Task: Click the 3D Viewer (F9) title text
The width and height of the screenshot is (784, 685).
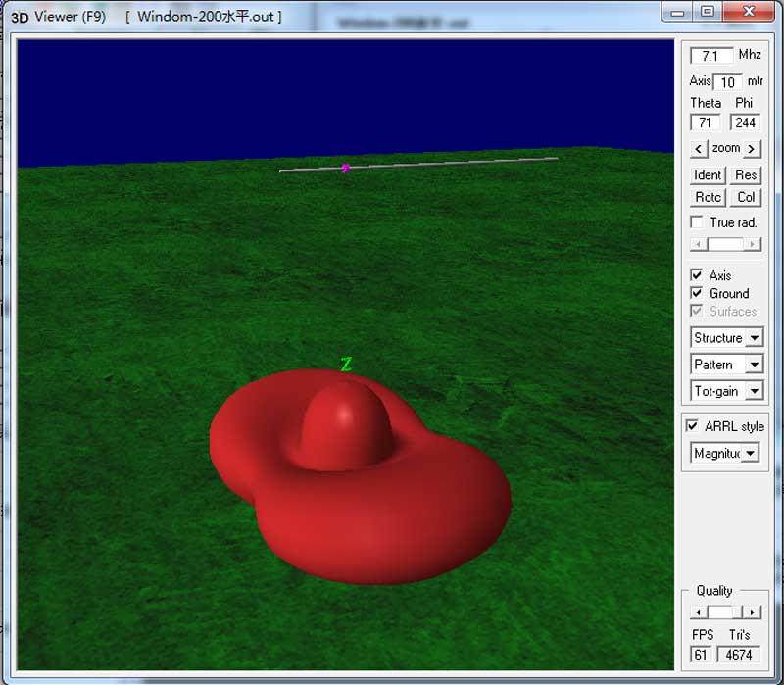Action: 58,17
